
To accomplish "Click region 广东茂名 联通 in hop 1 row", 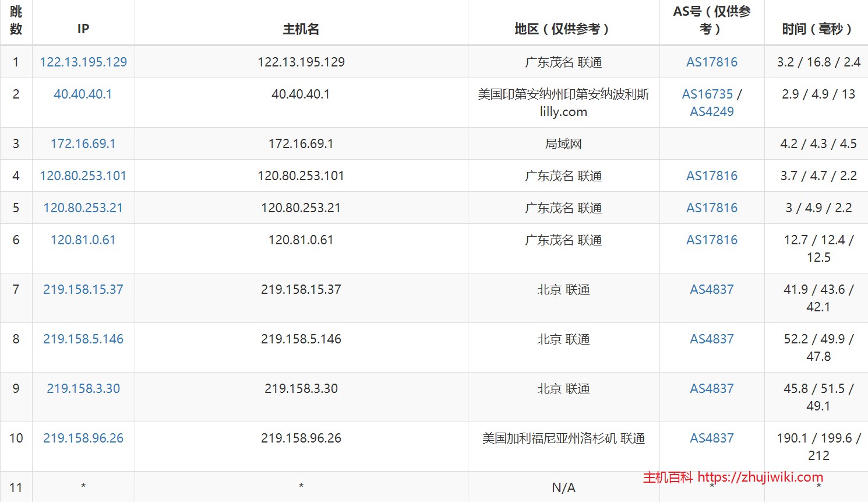I will pyautogui.click(x=563, y=62).
